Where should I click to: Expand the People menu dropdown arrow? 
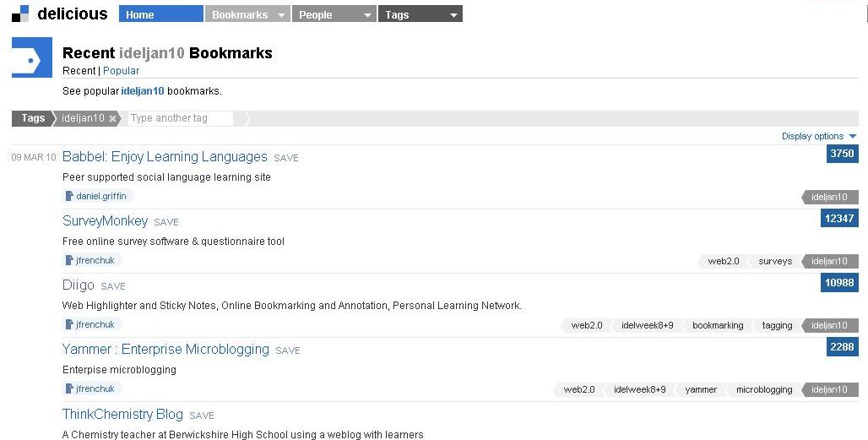point(367,15)
